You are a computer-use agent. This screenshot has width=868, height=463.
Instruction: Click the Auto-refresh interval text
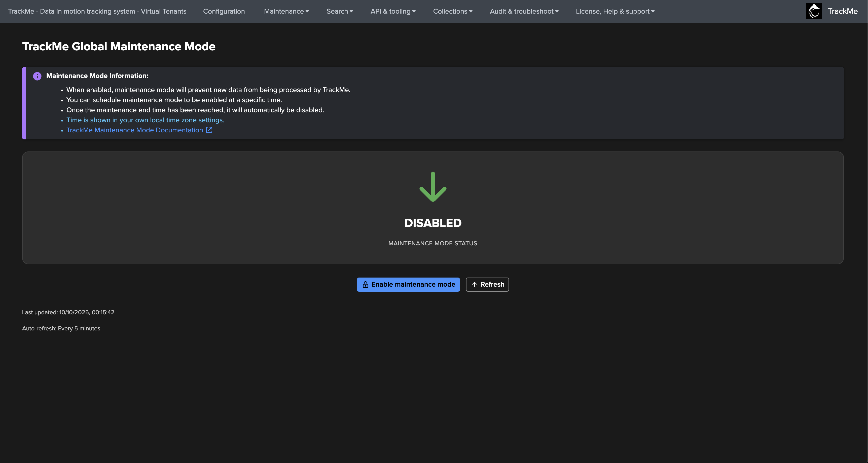61,328
